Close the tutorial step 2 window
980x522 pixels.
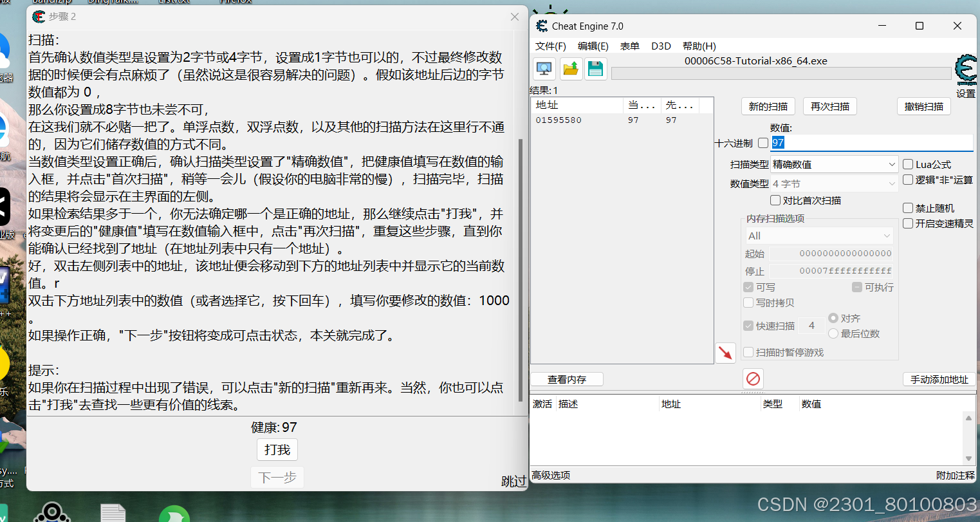pos(514,17)
